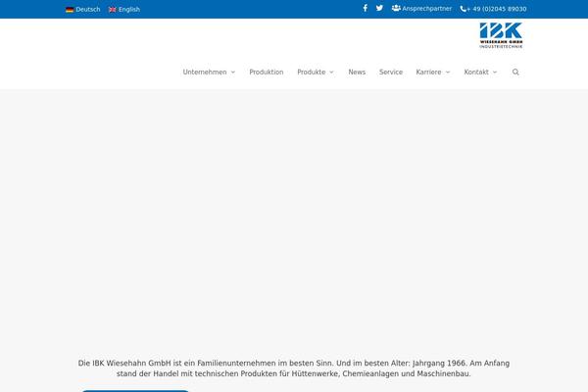This screenshot has height=392, width=588.
Task: Open the Twitter bird icon link
Action: click(x=379, y=8)
